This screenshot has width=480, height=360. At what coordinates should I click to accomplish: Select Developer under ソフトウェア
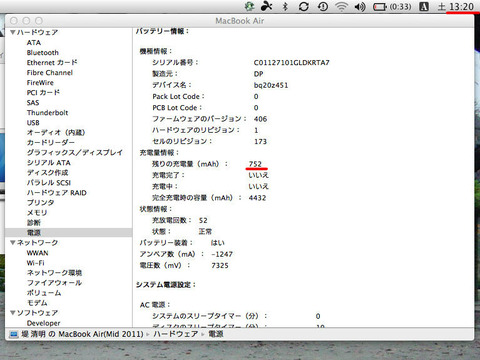pos(44,323)
